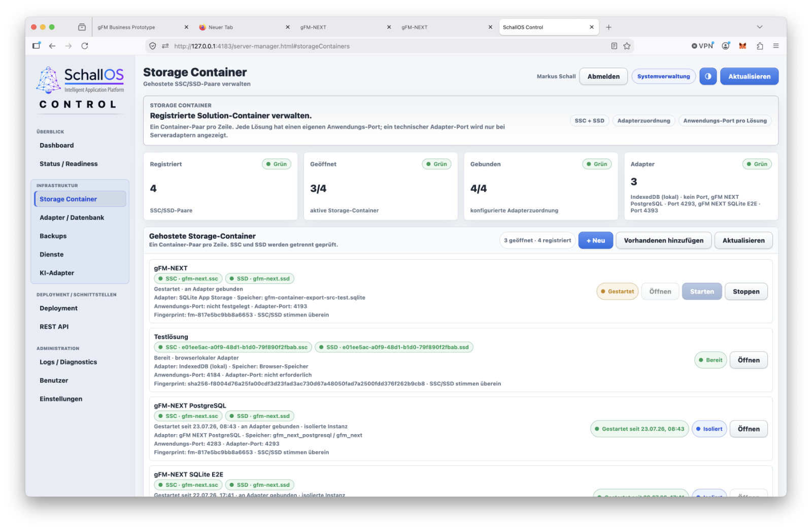Click the URL address field

tap(386, 46)
